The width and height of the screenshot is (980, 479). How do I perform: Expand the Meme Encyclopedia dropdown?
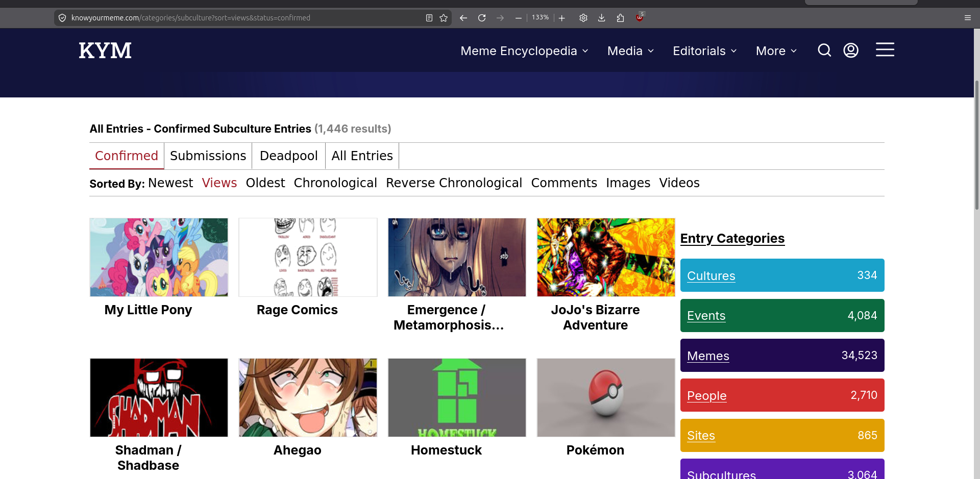coord(525,51)
